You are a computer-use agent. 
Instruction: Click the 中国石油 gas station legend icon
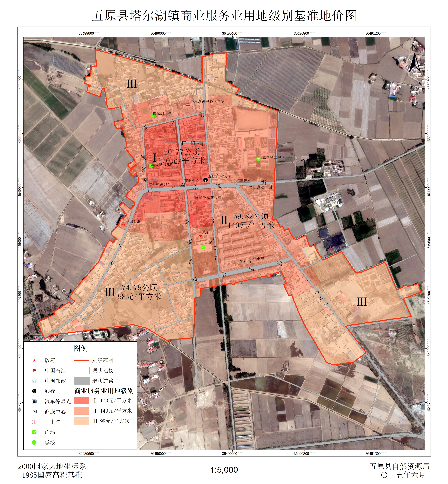point(34,370)
